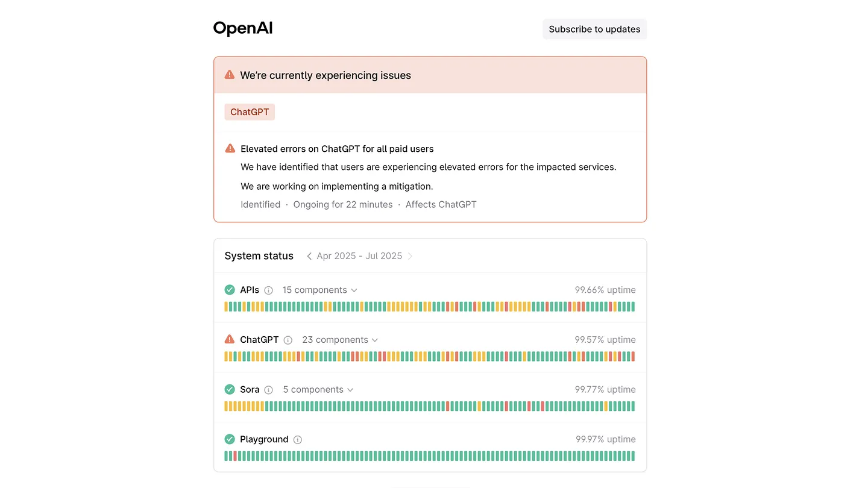Select the ChatGPT affected-service tag
The width and height of the screenshot is (868, 488).
250,112
